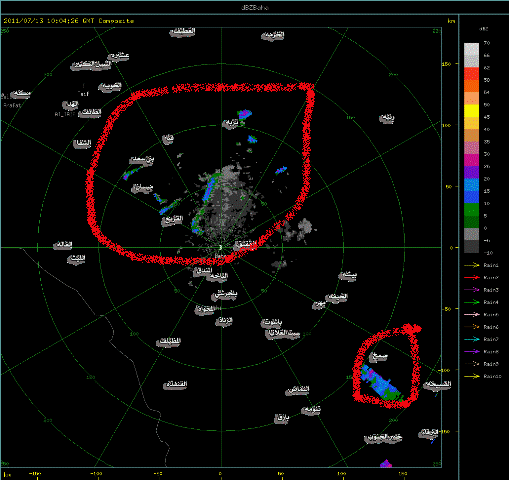
Task: Select the pink arrow icon for Radin5
Action: (x=472, y=314)
